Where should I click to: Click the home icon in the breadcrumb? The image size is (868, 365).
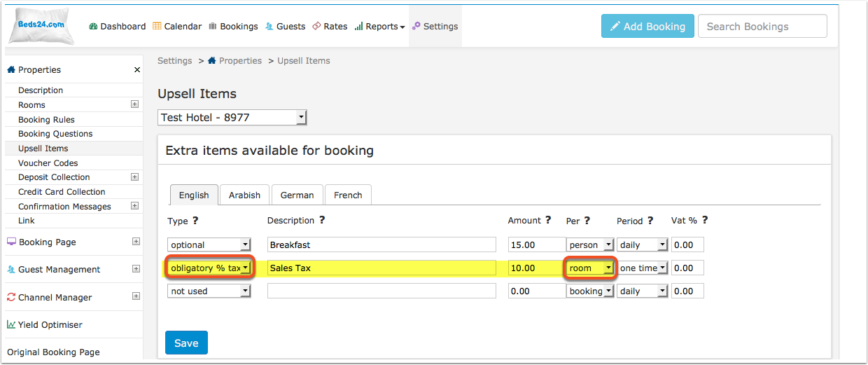pos(212,61)
